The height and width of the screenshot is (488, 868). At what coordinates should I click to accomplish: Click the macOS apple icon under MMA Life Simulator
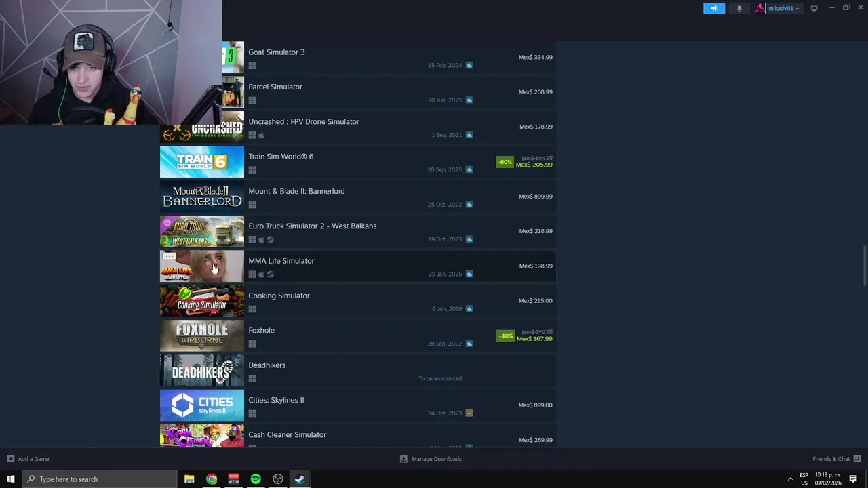tap(261, 274)
